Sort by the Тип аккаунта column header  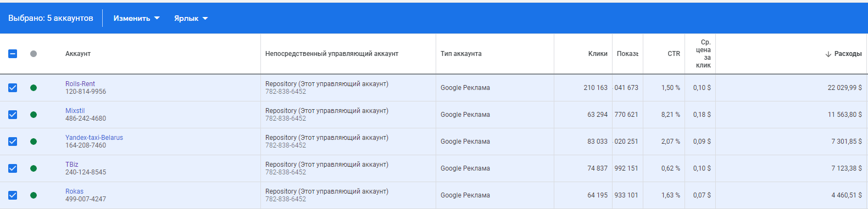pos(461,54)
